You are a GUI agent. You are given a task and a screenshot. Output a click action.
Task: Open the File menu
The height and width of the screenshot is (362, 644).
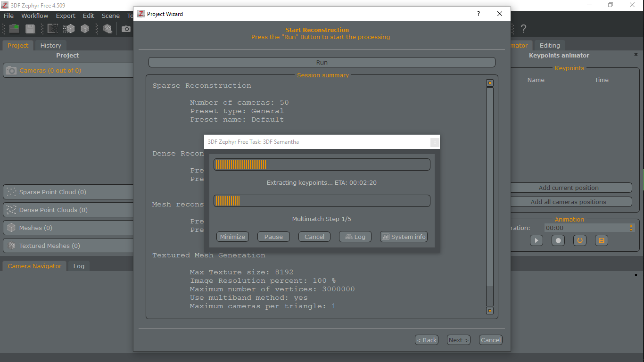point(8,16)
